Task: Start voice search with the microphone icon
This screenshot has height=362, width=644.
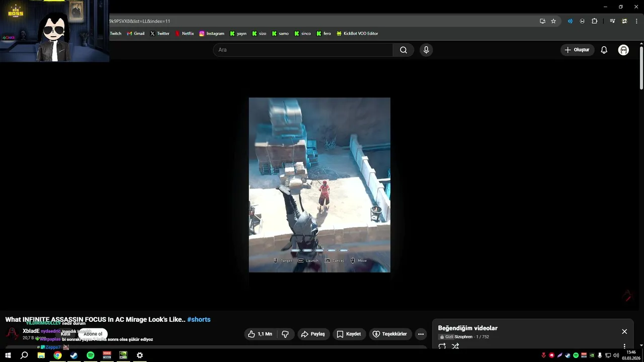Action: pyautogui.click(x=426, y=50)
